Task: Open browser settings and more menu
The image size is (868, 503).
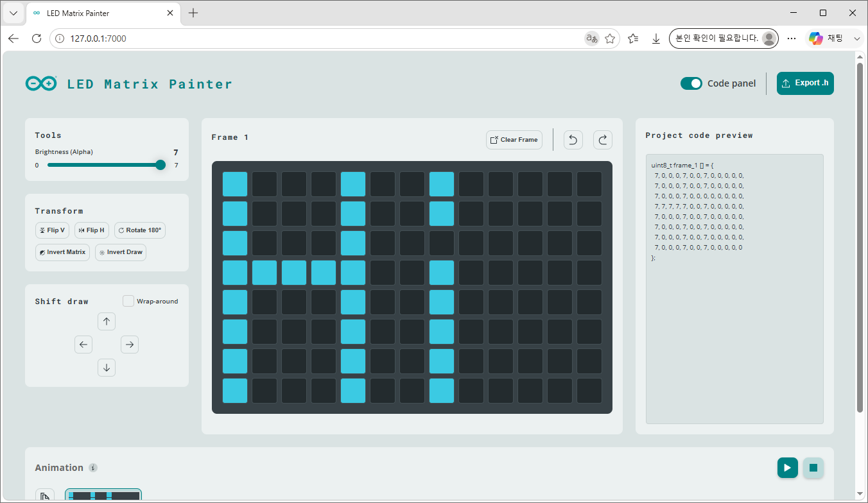Action: pos(792,38)
